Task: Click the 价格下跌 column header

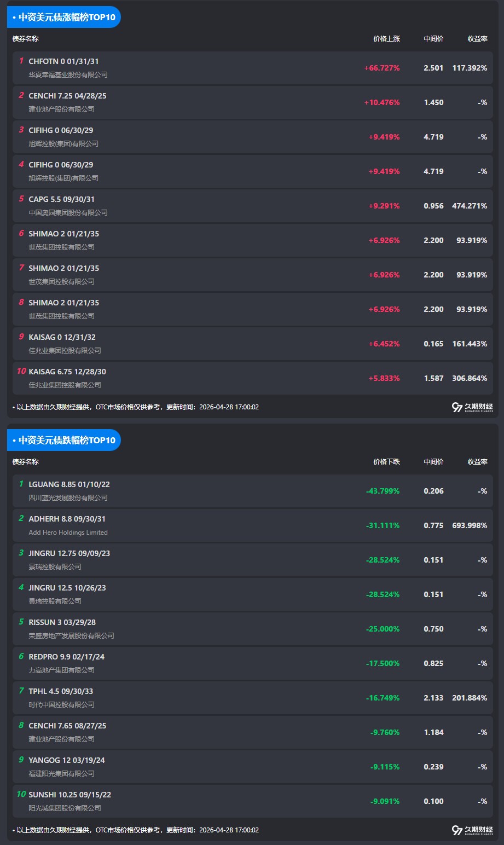Action: (x=386, y=462)
